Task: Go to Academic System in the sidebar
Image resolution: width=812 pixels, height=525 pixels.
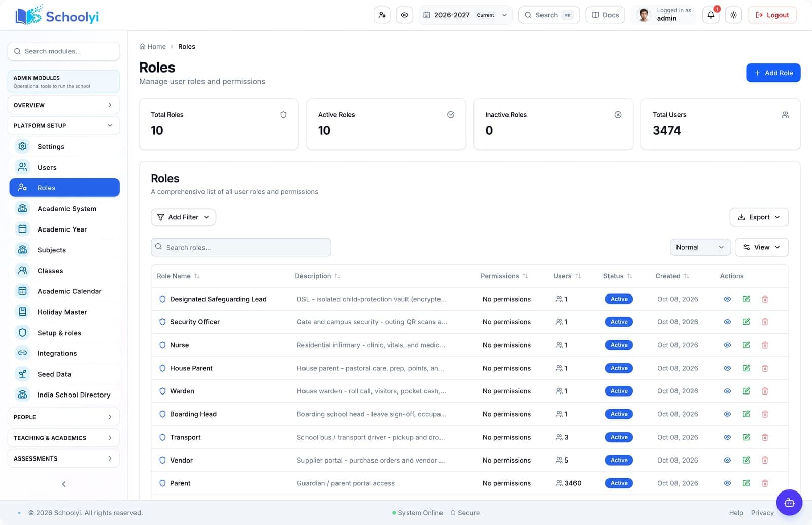Action: [x=64, y=209]
